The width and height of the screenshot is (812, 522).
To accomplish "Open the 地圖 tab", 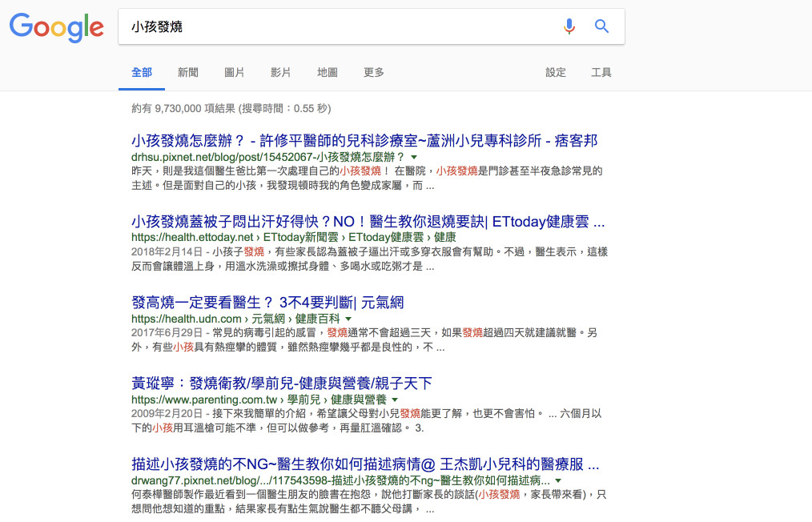I will [x=328, y=73].
